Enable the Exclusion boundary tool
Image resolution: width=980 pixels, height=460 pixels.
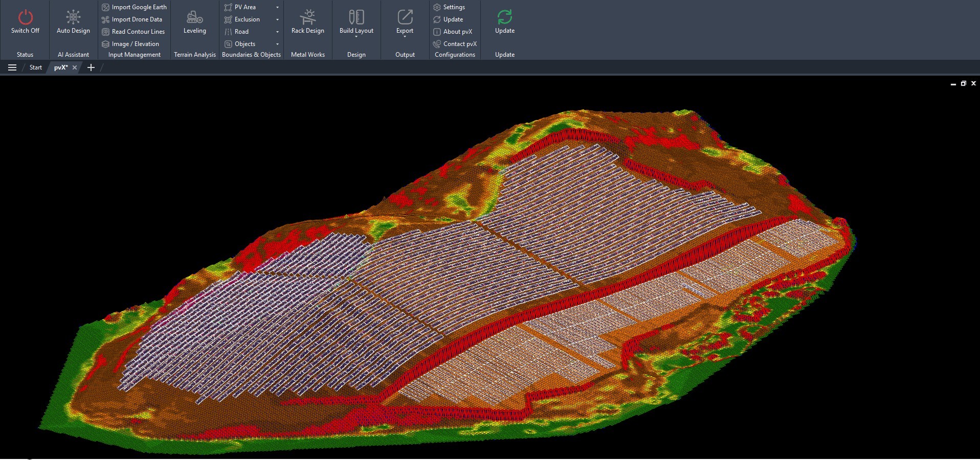(x=247, y=19)
